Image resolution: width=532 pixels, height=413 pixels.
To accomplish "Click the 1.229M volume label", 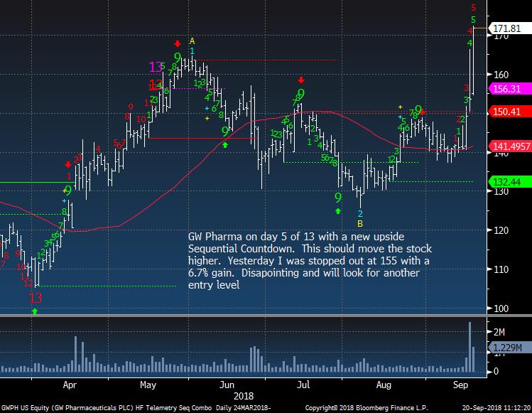I will click(x=509, y=348).
